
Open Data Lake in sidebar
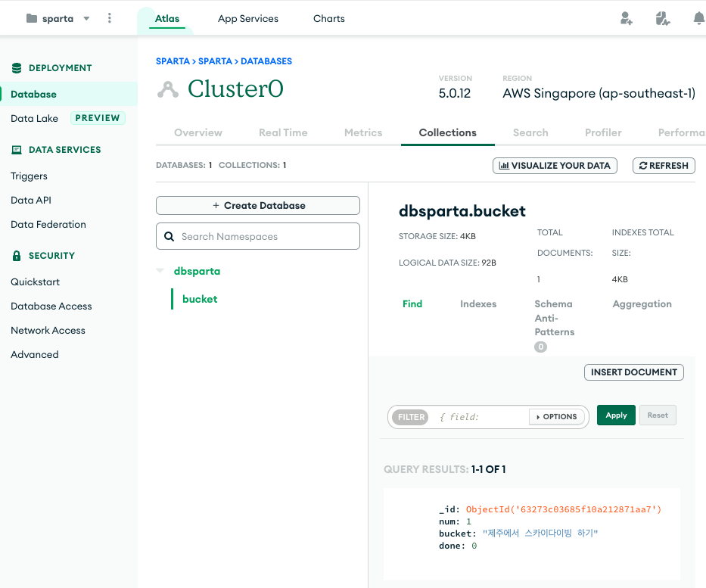35,118
